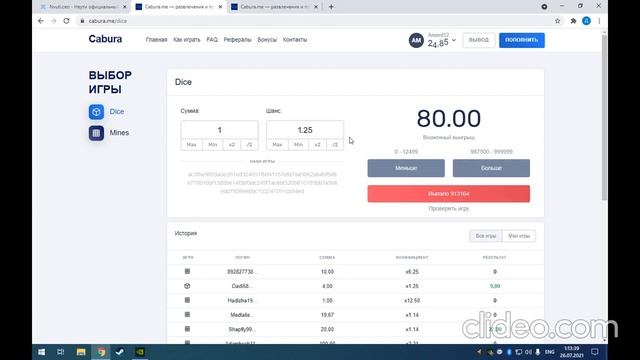Screen dimensions: 640x360
Task: Select the Dice game icon
Action: pos(96,111)
